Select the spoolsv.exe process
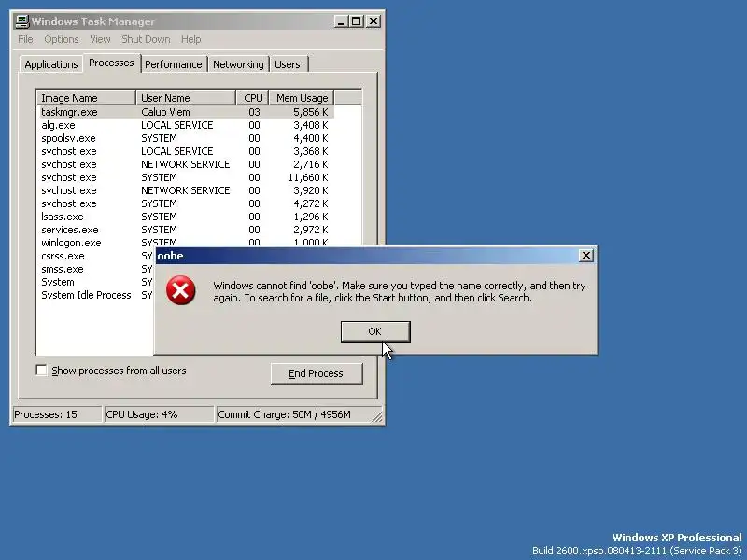747x560 pixels. (x=186, y=138)
